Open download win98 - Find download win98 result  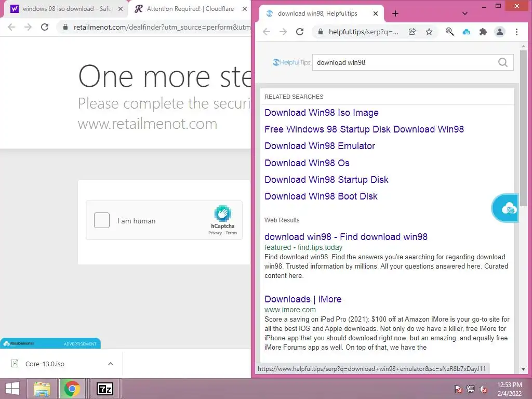[345, 237]
